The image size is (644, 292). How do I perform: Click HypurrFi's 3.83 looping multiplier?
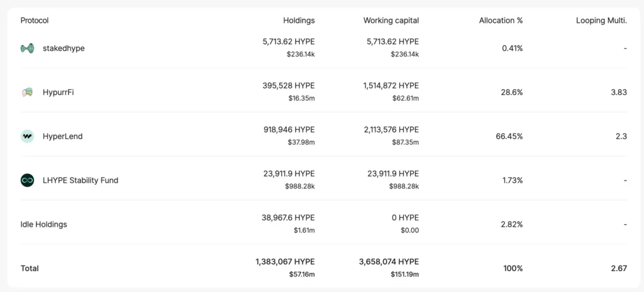(619, 92)
